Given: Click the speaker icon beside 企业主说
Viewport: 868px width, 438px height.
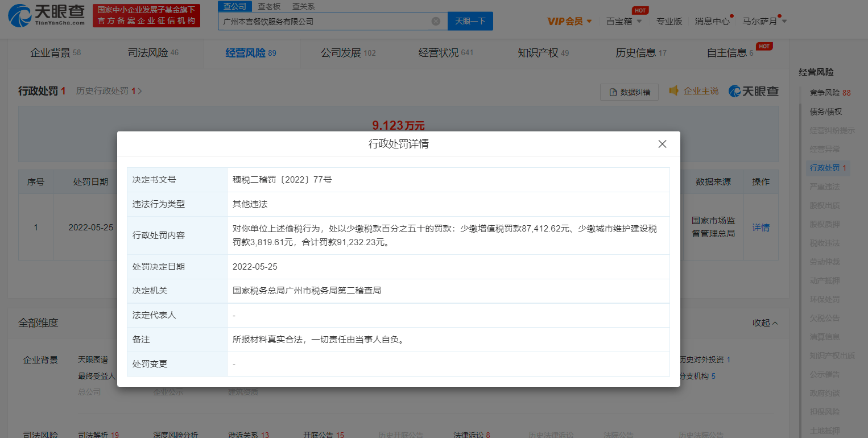Looking at the screenshot, I should [x=673, y=91].
